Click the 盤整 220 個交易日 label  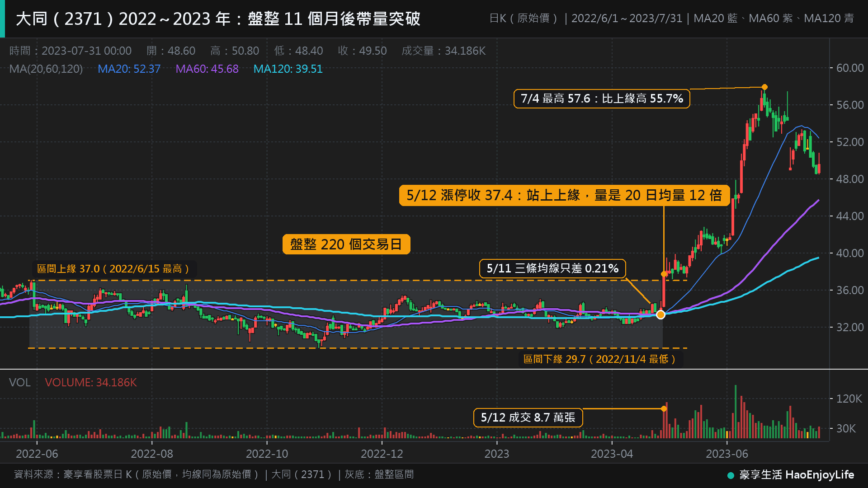point(346,244)
